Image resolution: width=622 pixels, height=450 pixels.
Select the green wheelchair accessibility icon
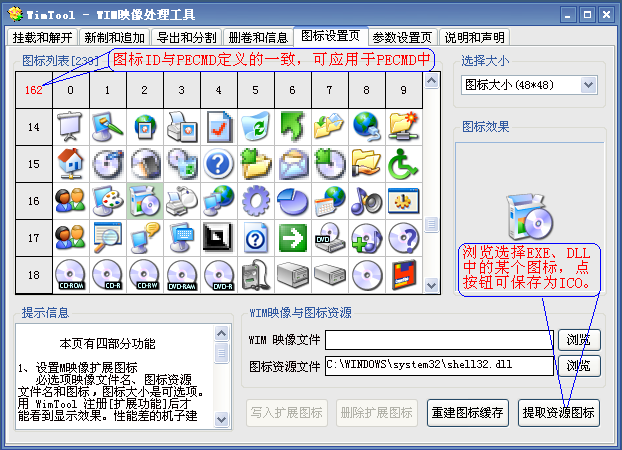pos(403,163)
